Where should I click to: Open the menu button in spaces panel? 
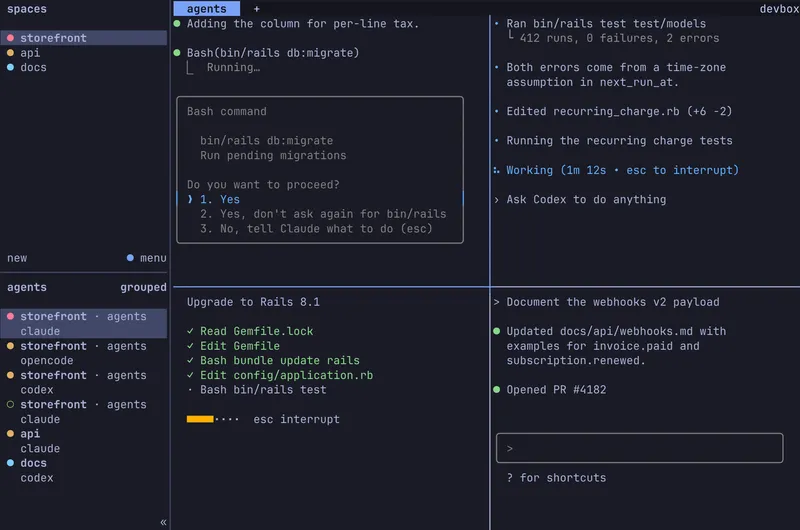[x=153, y=258]
